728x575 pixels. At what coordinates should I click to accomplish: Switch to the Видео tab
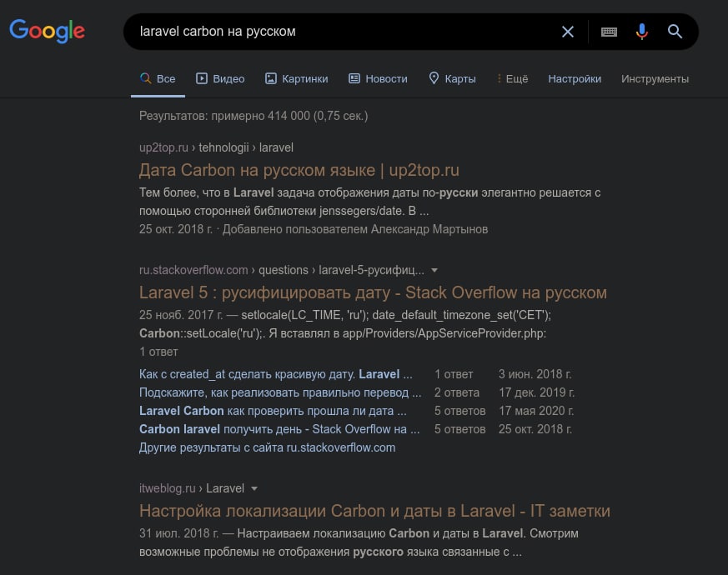coord(220,79)
